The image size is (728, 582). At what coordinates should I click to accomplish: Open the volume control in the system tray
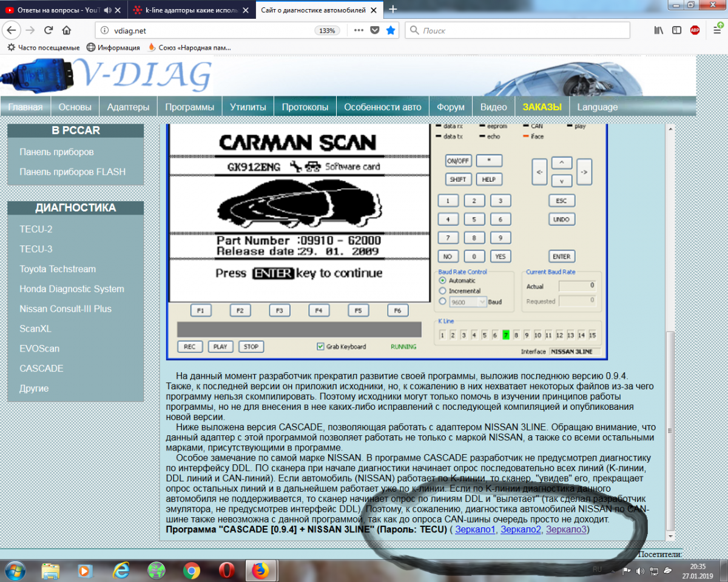(641, 570)
